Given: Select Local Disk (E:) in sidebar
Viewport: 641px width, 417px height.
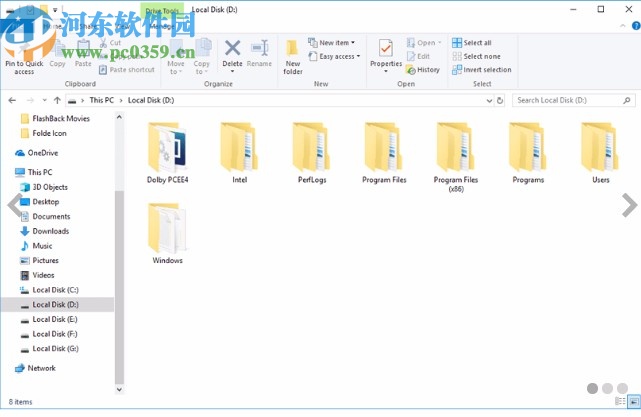Looking at the screenshot, I should point(49,319).
